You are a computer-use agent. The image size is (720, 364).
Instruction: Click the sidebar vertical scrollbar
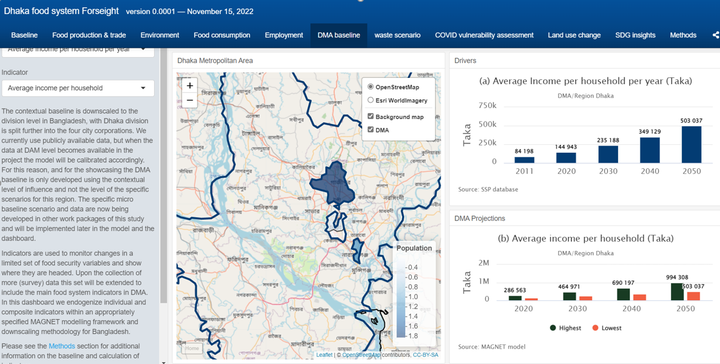click(163, 174)
